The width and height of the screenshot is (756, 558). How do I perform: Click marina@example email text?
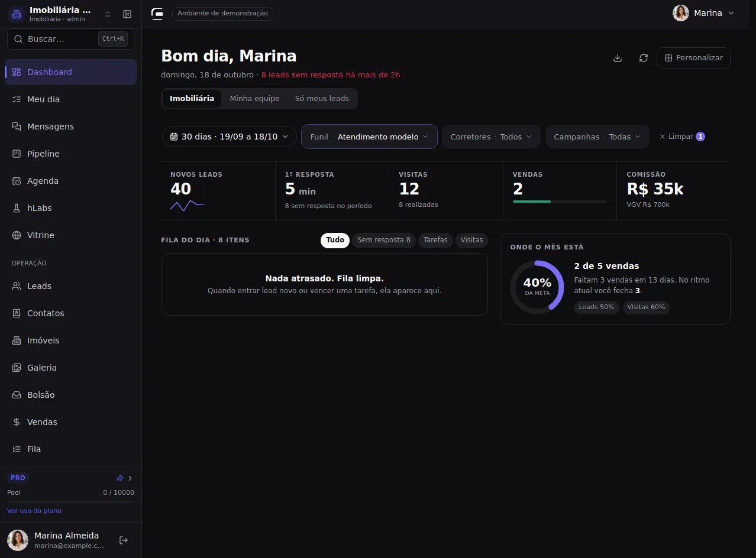pyautogui.click(x=69, y=546)
